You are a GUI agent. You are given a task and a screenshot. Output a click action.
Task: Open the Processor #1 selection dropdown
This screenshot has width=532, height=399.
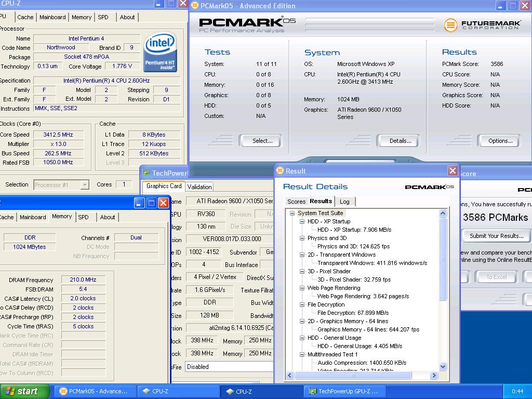[x=85, y=185]
